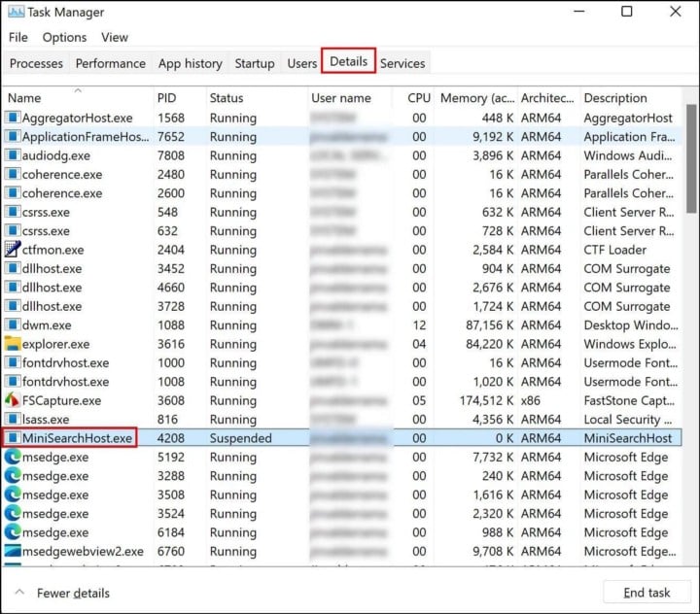Open the View menu
The width and height of the screenshot is (700, 614).
coord(115,37)
